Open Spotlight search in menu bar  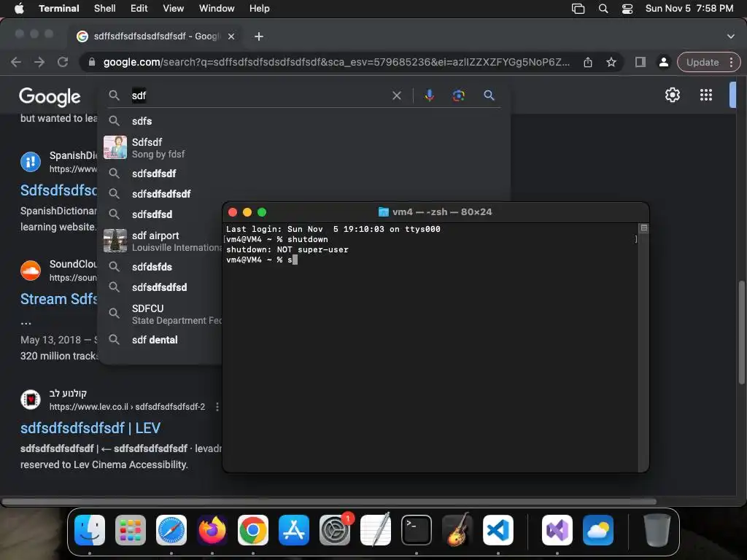[603, 9]
